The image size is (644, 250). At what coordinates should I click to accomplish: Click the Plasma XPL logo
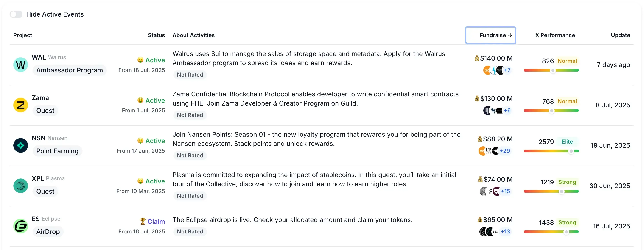(x=20, y=186)
